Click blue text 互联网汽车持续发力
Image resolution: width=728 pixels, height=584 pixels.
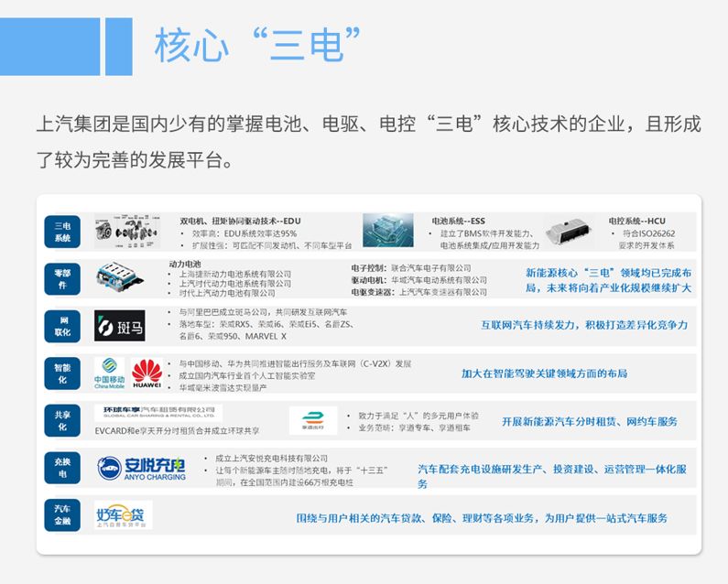(527, 325)
